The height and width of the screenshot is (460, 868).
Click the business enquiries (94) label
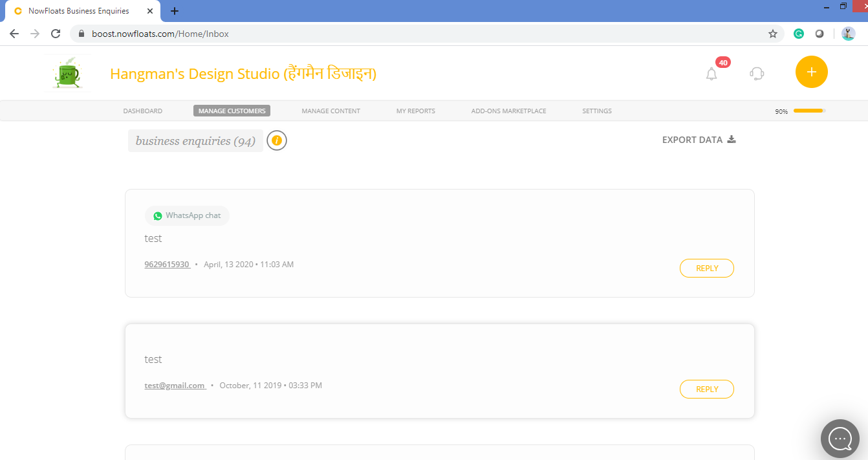(x=195, y=141)
